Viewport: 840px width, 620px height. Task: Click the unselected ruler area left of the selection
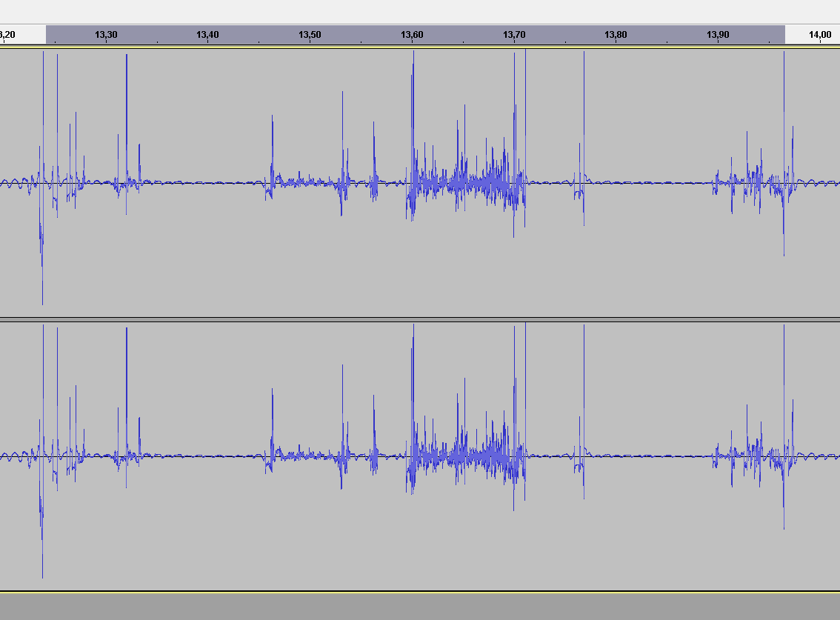(22, 35)
